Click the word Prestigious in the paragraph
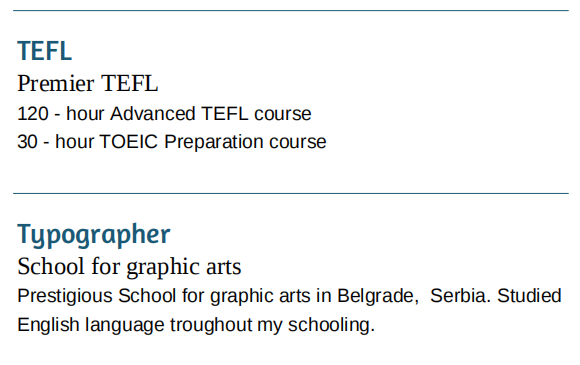Screen dimensions: 580x365 pos(65,296)
